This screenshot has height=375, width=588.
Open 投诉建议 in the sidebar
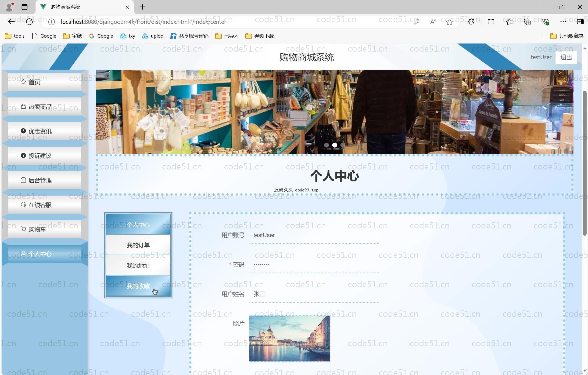click(44, 156)
